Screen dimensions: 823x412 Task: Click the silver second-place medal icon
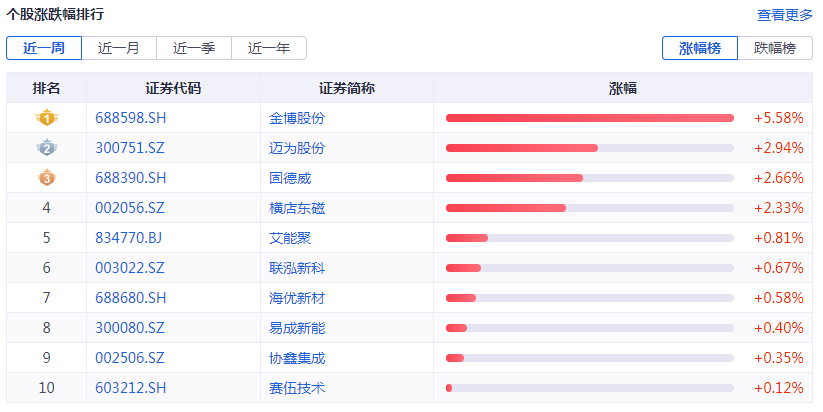[46, 148]
